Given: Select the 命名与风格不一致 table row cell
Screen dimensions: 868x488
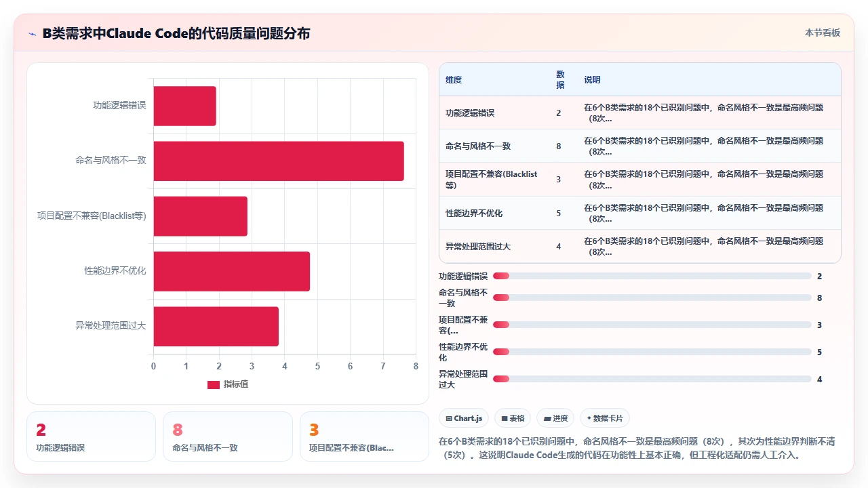Looking at the screenshot, I should point(478,146).
